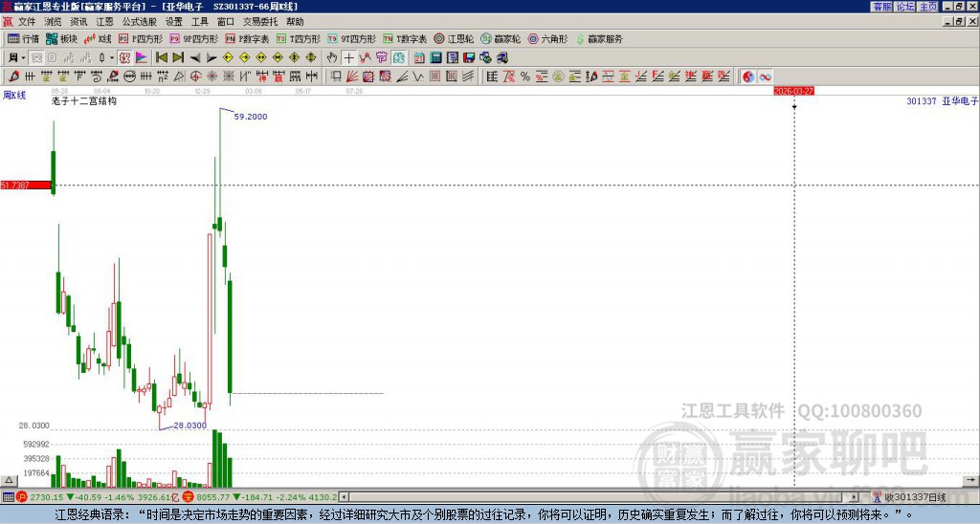Toggle the yin-yang icon

[x=748, y=76]
